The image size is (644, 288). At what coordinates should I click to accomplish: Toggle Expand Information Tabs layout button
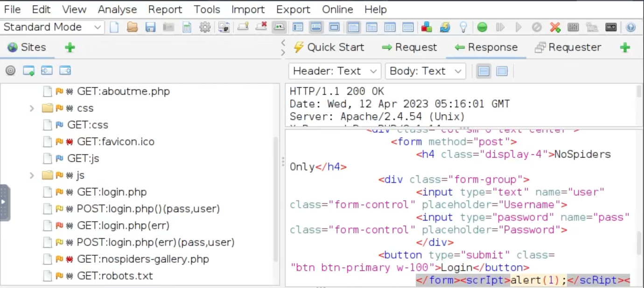[316, 27]
